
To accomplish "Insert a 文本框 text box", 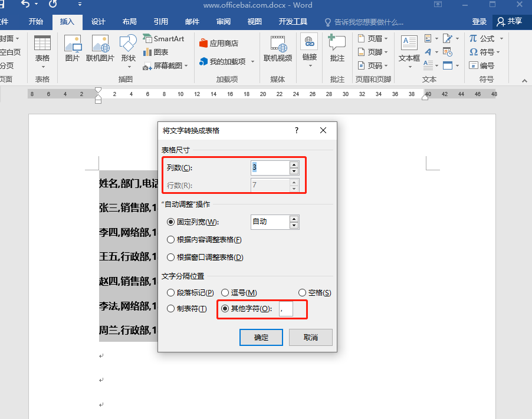I will 409,51.
